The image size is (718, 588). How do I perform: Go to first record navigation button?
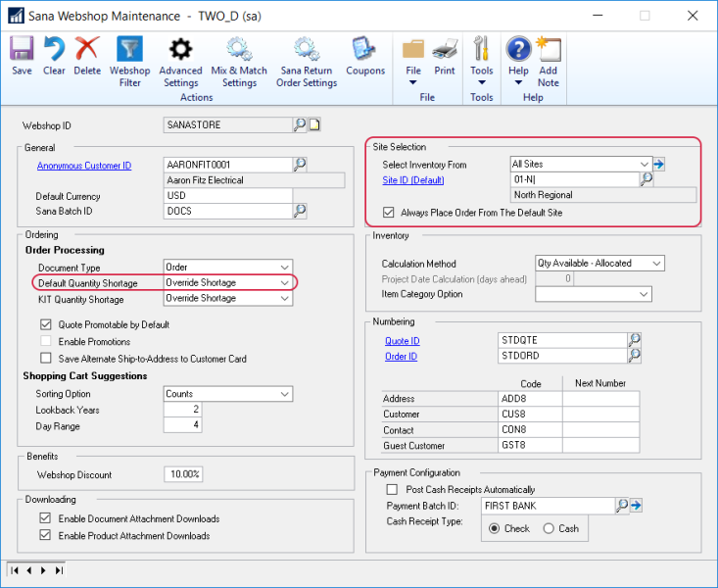point(15,570)
